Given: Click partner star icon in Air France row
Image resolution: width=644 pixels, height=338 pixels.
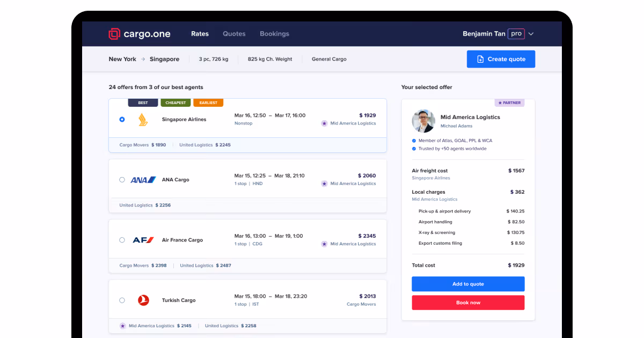Looking at the screenshot, I should [x=324, y=244].
